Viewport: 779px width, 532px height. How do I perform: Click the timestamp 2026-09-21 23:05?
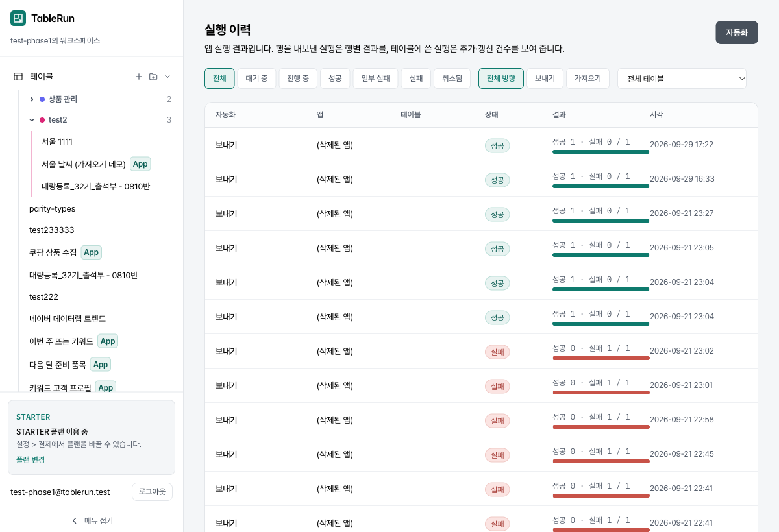point(682,248)
